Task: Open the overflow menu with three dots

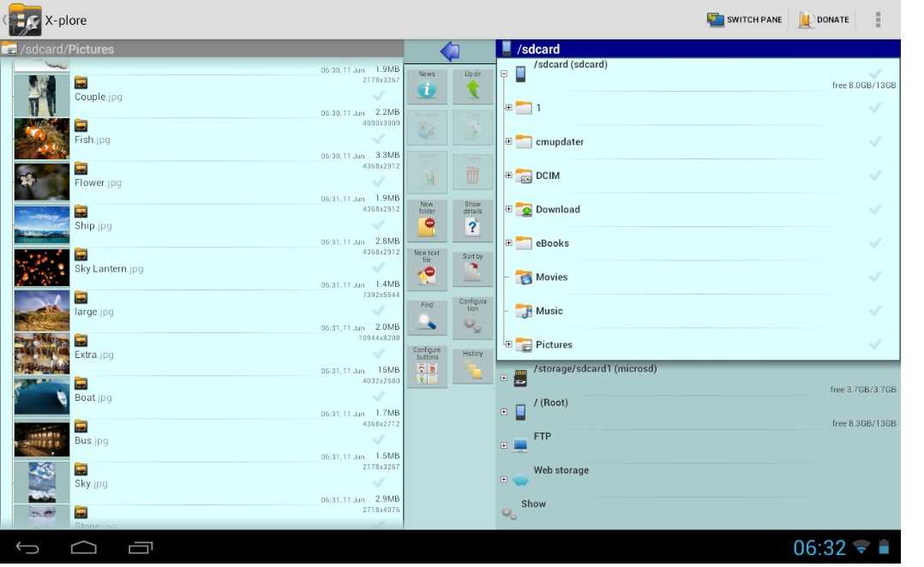Action: [x=878, y=20]
